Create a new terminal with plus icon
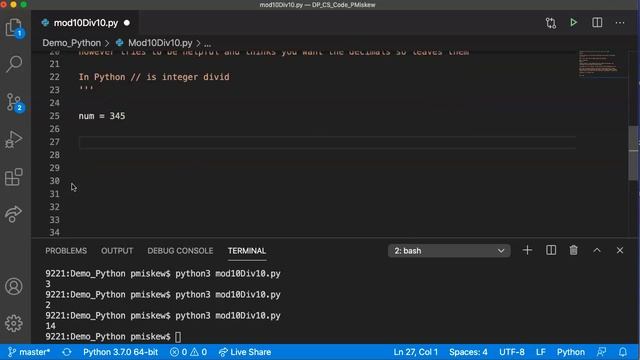The width and height of the screenshot is (640, 360). coord(527,250)
